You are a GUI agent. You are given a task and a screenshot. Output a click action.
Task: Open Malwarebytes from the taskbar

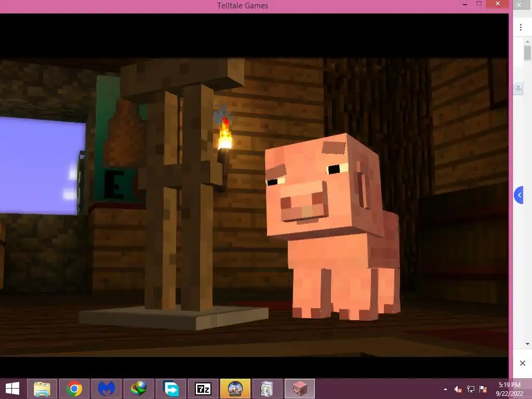tap(106, 389)
